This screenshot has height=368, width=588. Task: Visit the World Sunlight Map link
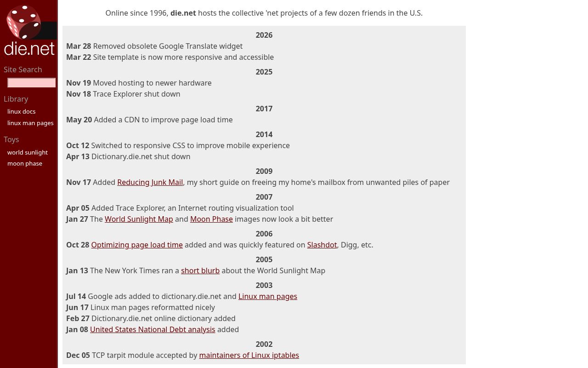[139, 219]
